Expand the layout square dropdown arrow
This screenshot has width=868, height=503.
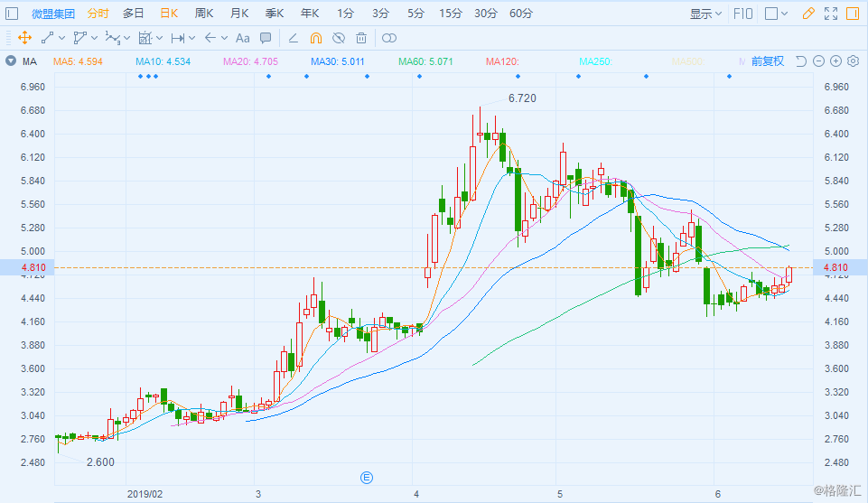coord(784,14)
